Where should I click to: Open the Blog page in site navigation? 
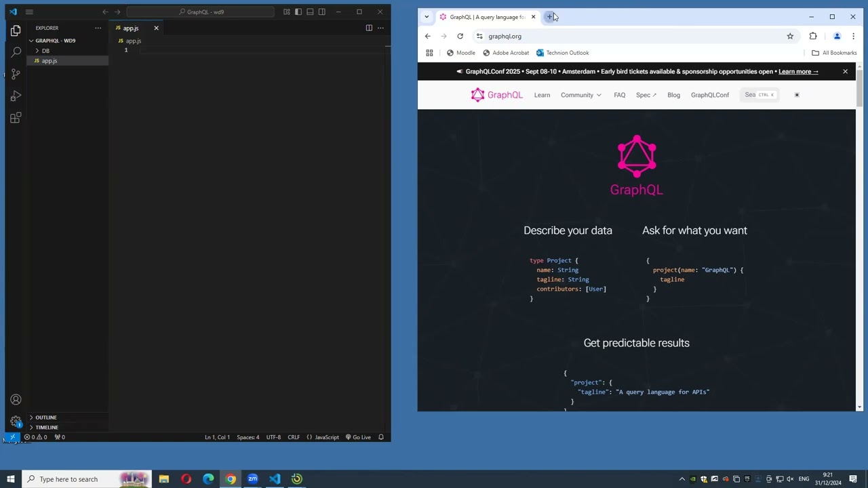(673, 95)
